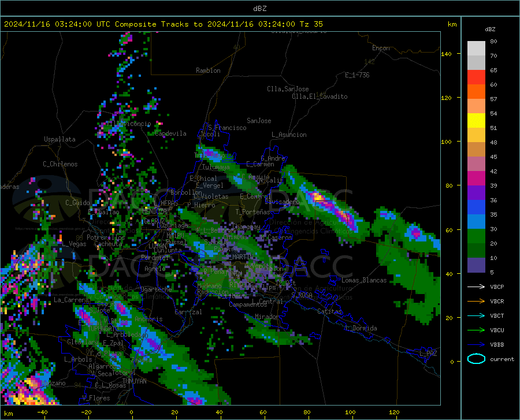The image size is (520, 420).
Task: Click the Anchoris map label
Action: tap(148, 319)
